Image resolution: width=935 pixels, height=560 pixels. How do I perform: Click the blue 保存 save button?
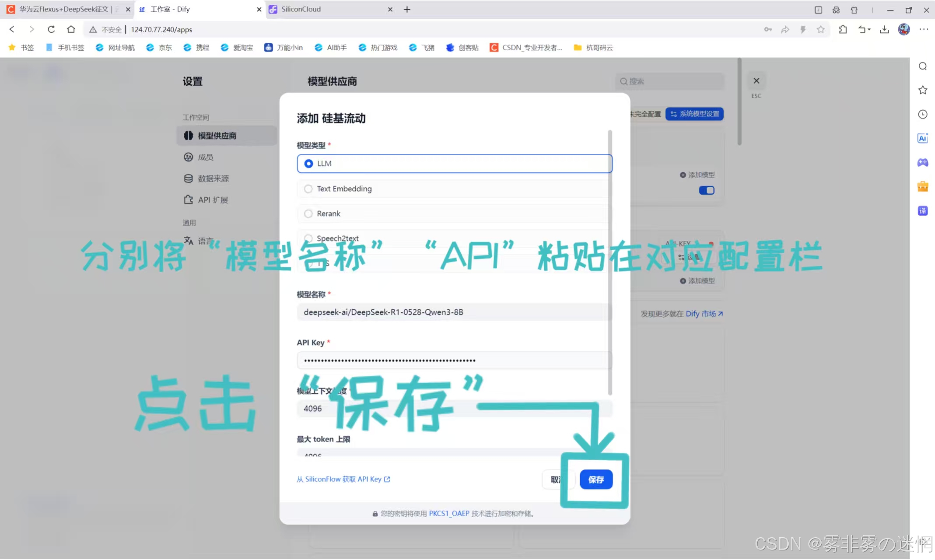click(x=596, y=479)
